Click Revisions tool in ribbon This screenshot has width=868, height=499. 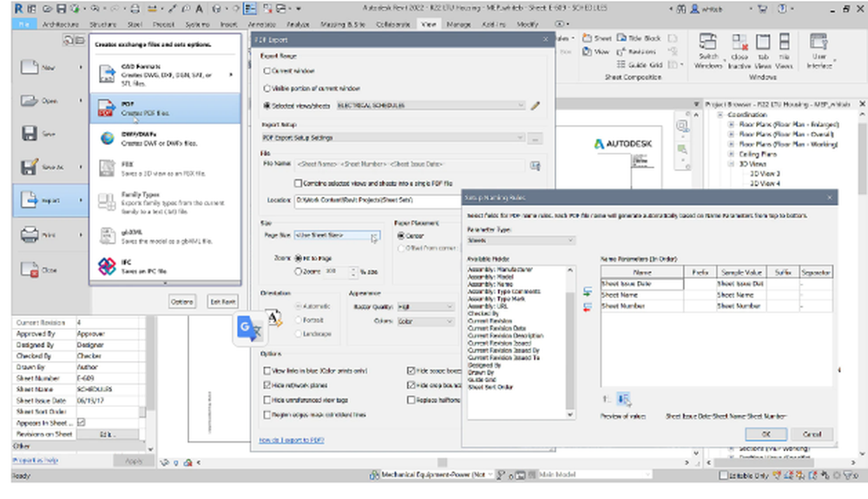click(x=636, y=51)
